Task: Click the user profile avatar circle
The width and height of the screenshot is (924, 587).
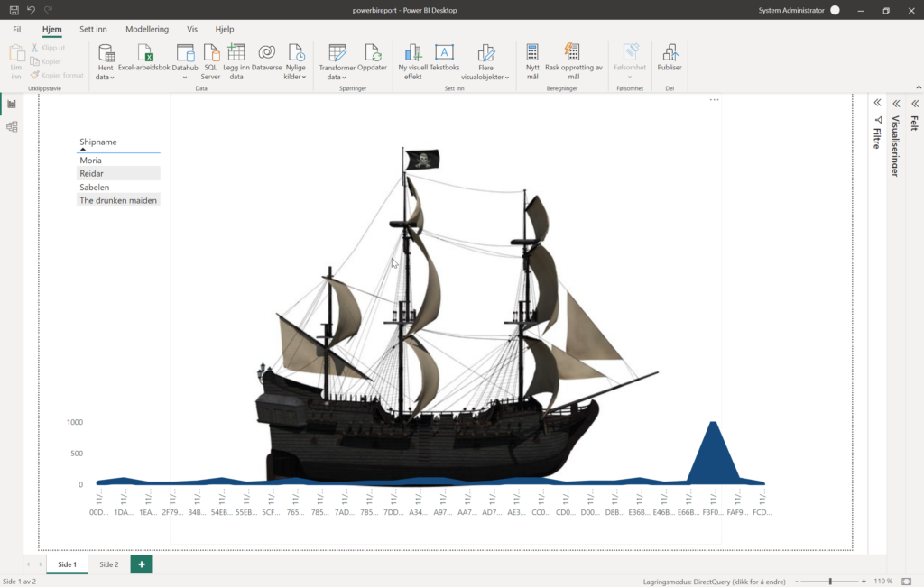Action: pos(835,10)
